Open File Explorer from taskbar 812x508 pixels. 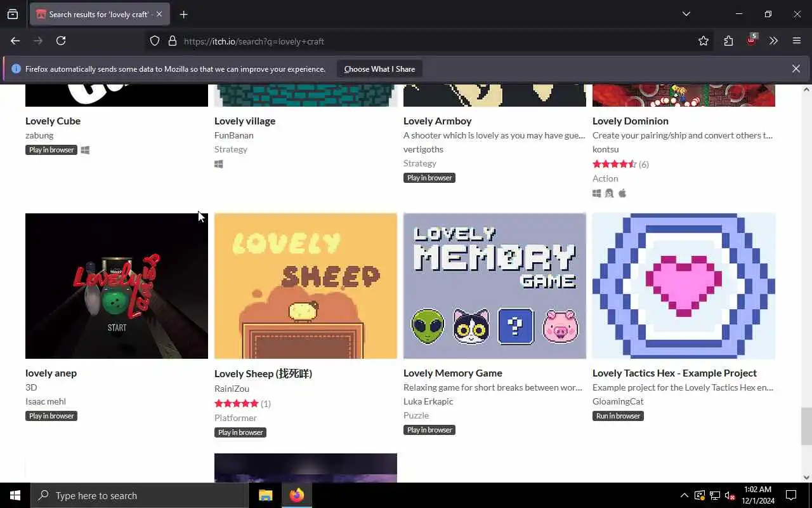(x=265, y=495)
